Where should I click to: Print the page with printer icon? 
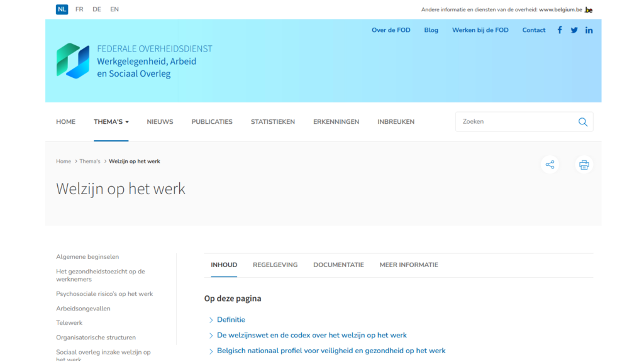coord(584,165)
